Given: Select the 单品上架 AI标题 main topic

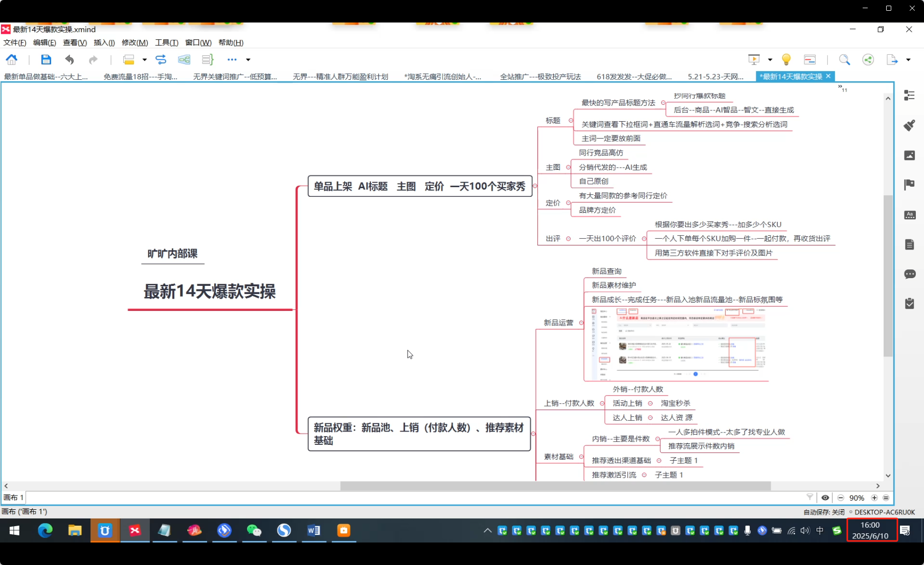Looking at the screenshot, I should 419,186.
